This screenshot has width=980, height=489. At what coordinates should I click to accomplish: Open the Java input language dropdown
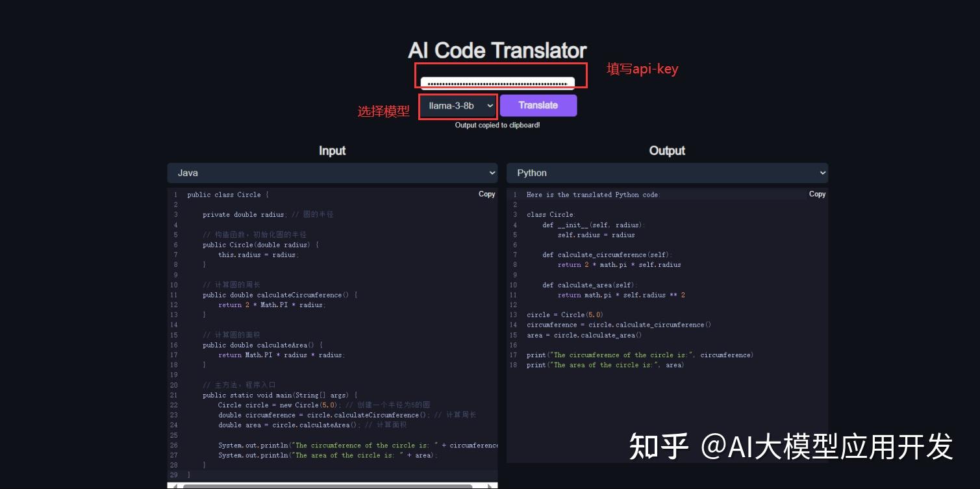tap(333, 173)
